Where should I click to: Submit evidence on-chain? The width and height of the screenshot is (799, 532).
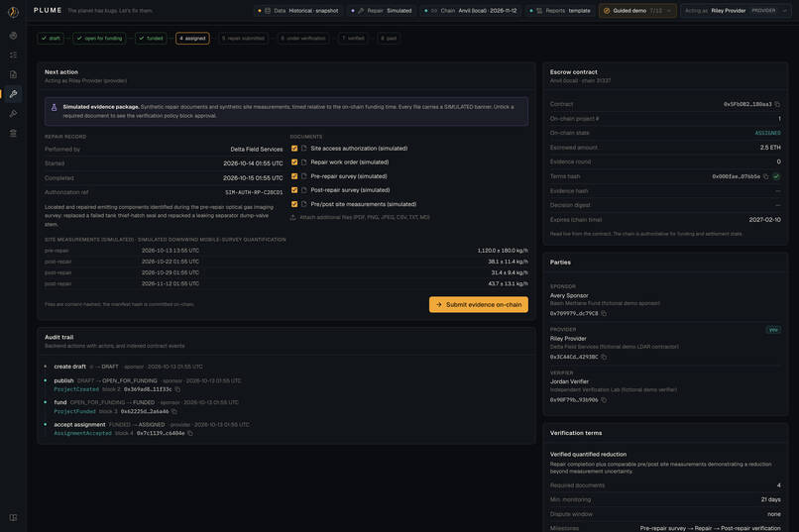click(479, 305)
